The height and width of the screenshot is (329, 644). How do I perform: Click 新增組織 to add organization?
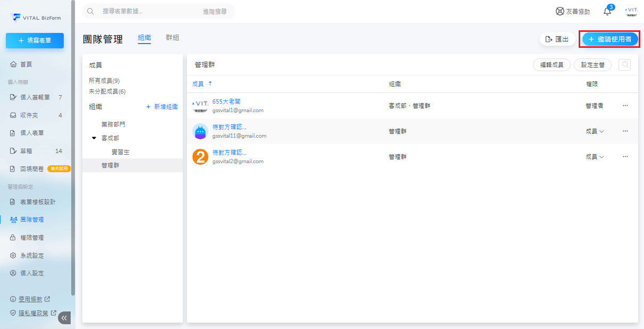pyautogui.click(x=162, y=107)
